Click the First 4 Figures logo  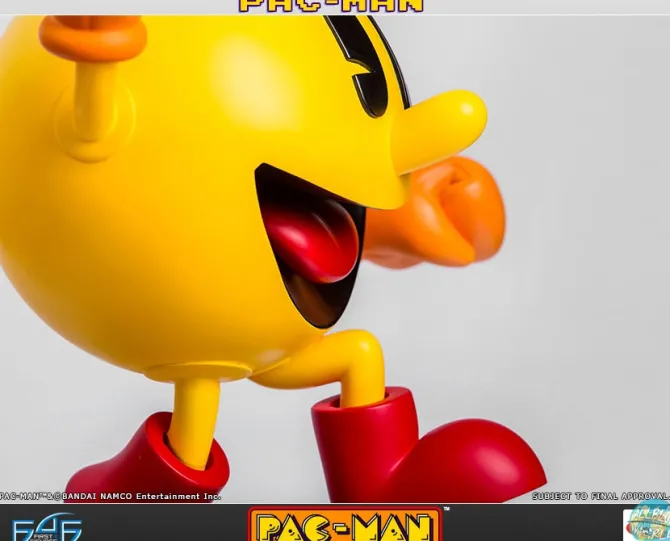tap(45, 526)
